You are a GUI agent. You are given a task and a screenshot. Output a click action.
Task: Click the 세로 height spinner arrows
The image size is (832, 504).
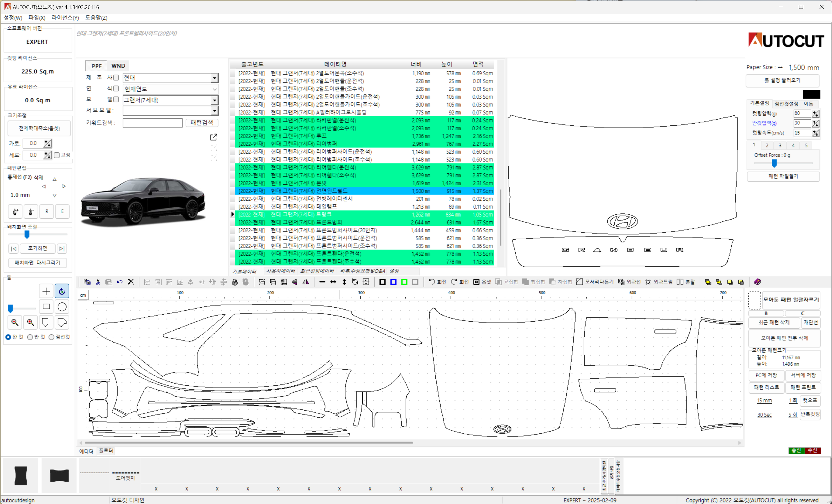[x=48, y=155]
